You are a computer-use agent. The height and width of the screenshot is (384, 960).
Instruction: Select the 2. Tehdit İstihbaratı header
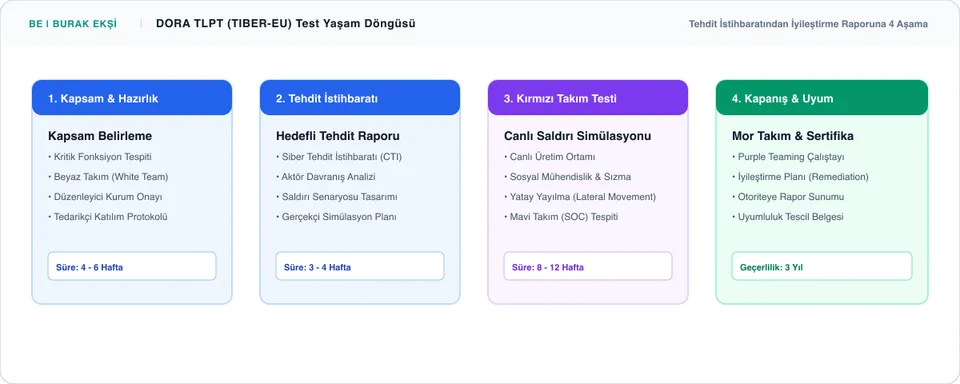[x=360, y=98]
